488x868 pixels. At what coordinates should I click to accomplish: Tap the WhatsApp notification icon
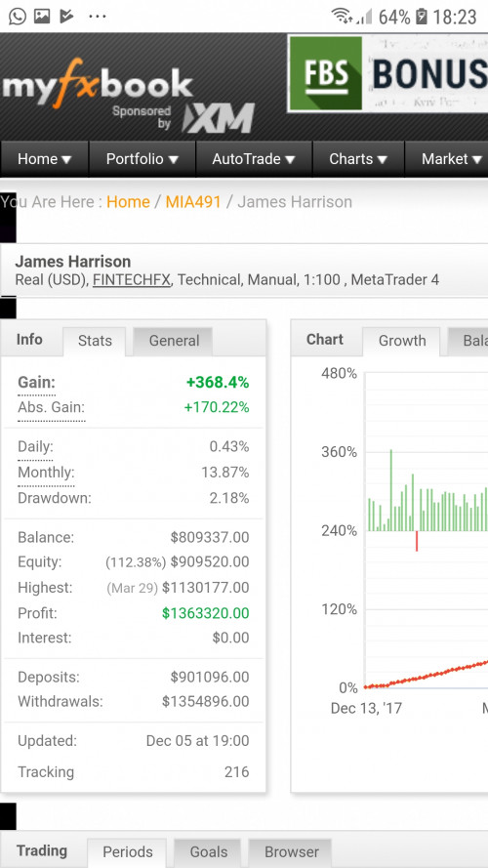[18, 16]
